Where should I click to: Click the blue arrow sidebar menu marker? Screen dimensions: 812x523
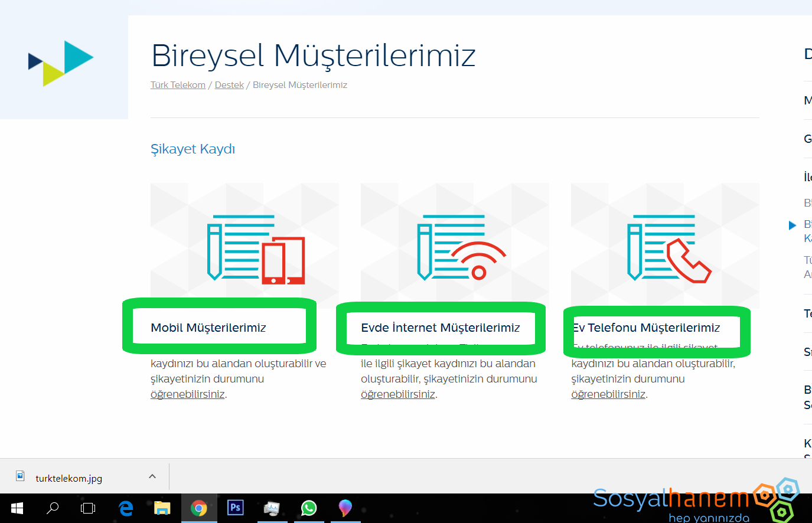[x=793, y=225]
